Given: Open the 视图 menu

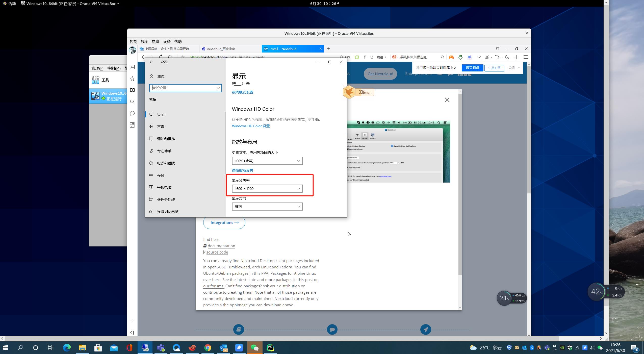Looking at the screenshot, I should tap(145, 42).
